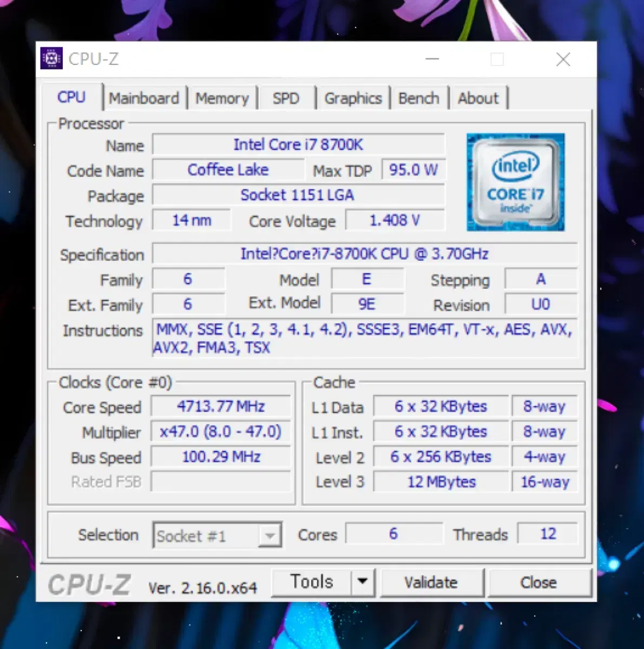Screen dimensions: 644x649
Task: Click the Tools button
Action: point(312,582)
